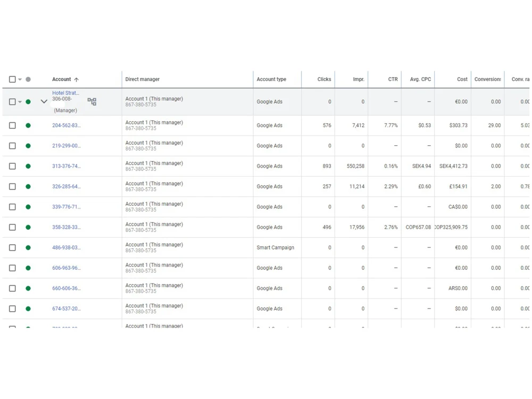Click the grey status dot in the header

(x=28, y=79)
